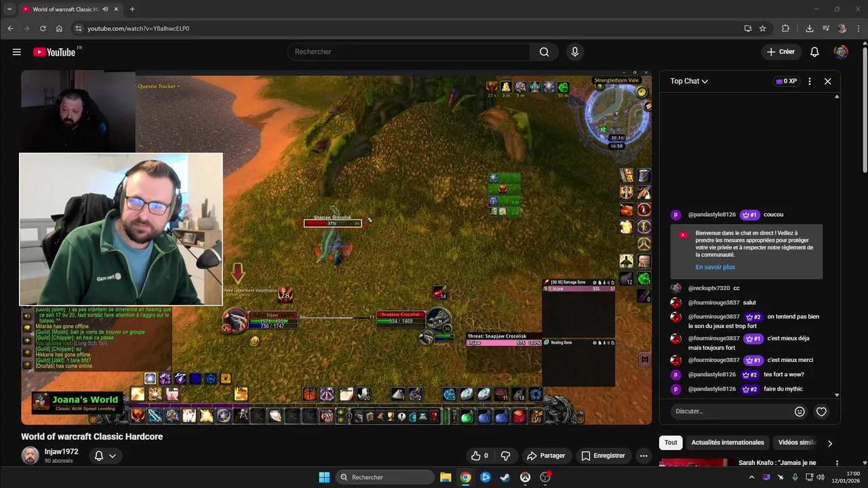Open Chrome downloads icon

click(x=810, y=28)
